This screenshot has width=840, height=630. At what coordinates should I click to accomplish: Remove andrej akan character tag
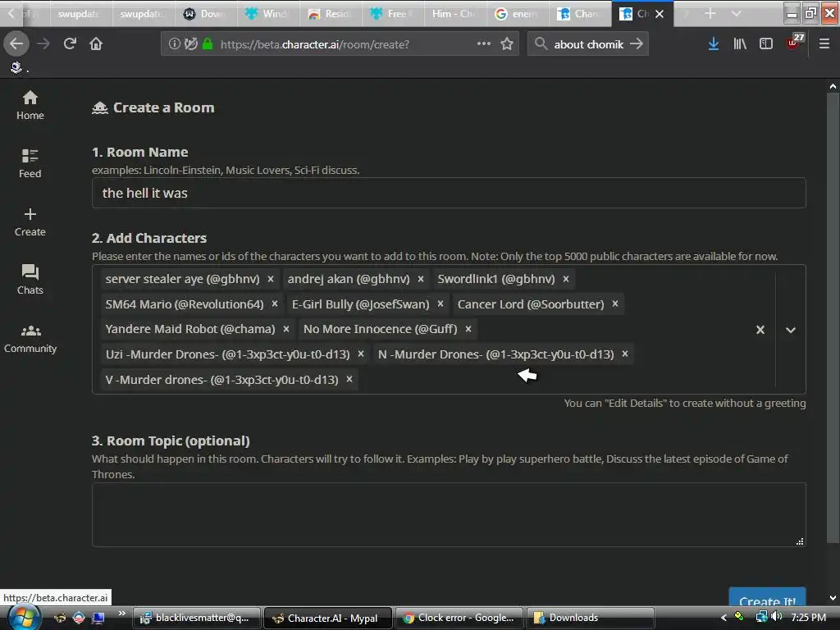(421, 279)
